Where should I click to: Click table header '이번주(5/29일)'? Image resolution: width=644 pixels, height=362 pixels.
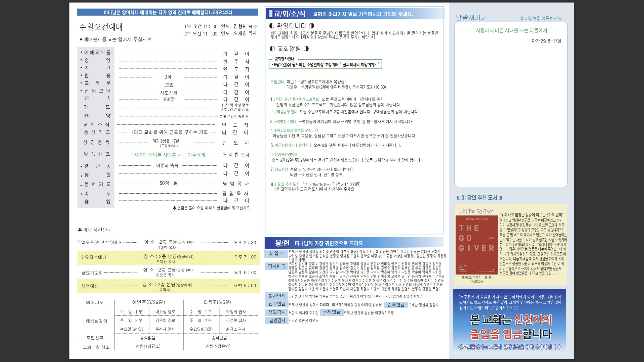pyautogui.click(x=149, y=302)
